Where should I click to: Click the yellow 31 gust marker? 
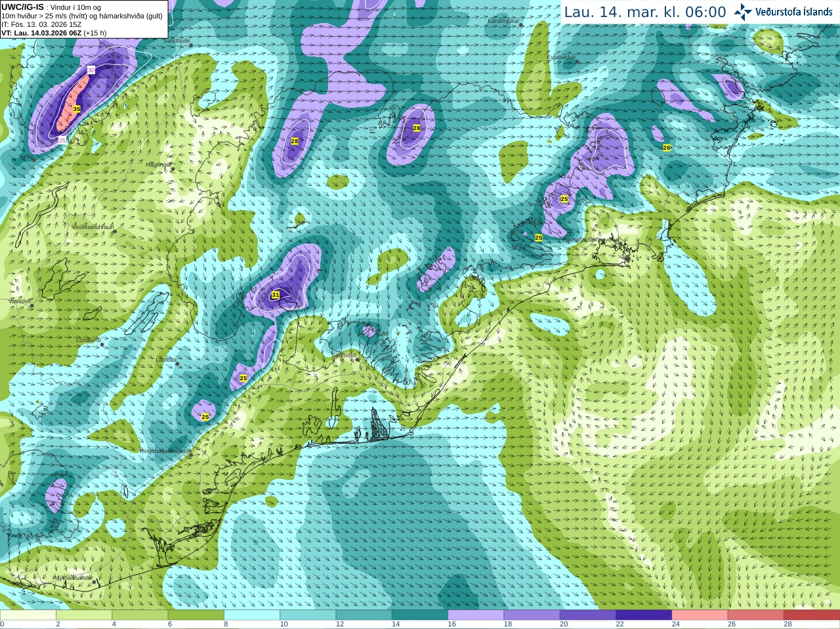(276, 295)
